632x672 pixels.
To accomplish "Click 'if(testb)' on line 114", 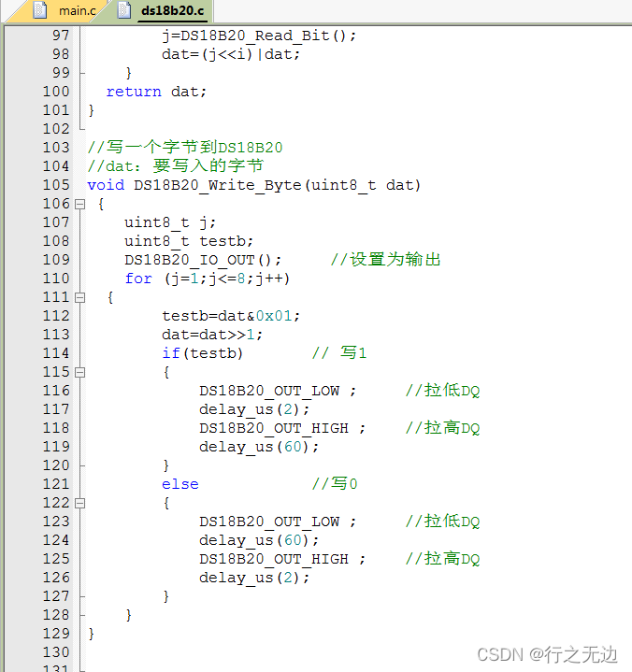I will [202, 353].
